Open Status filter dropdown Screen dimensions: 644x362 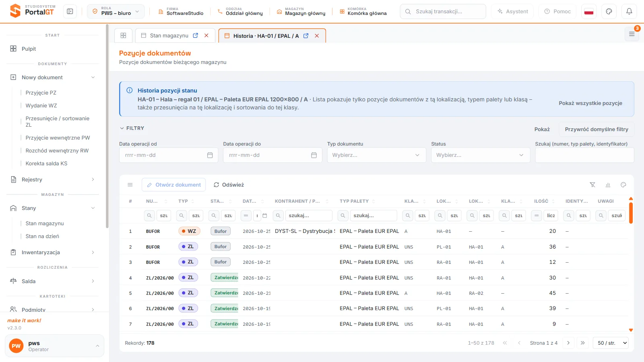click(x=481, y=155)
